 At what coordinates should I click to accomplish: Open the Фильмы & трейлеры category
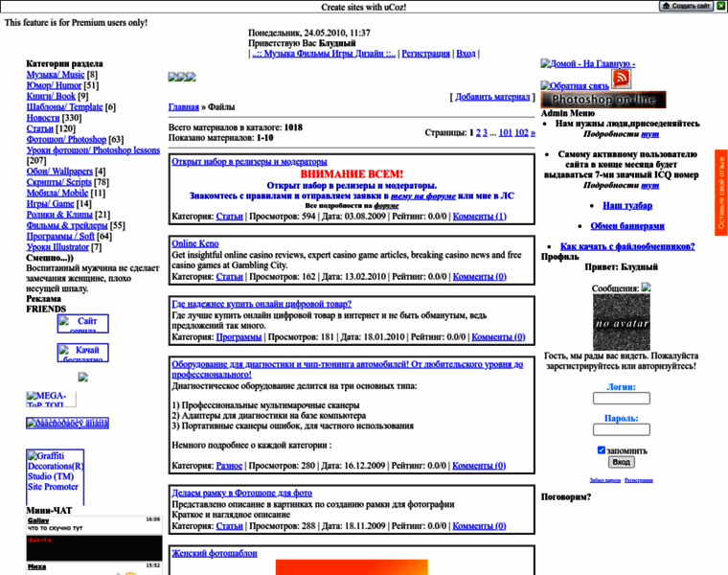[67, 225]
